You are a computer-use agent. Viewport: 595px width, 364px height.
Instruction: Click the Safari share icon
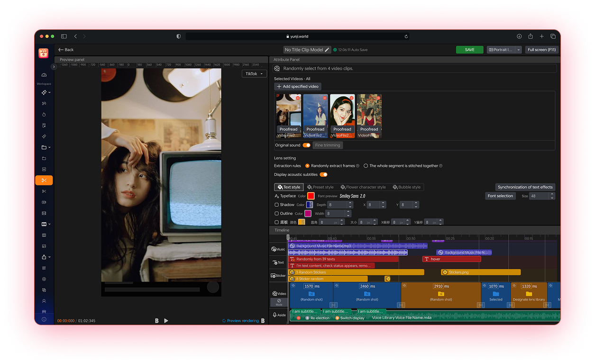click(x=530, y=36)
